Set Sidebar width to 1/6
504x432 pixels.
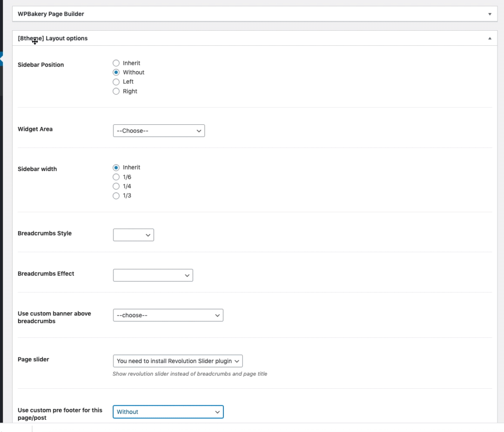[116, 177]
